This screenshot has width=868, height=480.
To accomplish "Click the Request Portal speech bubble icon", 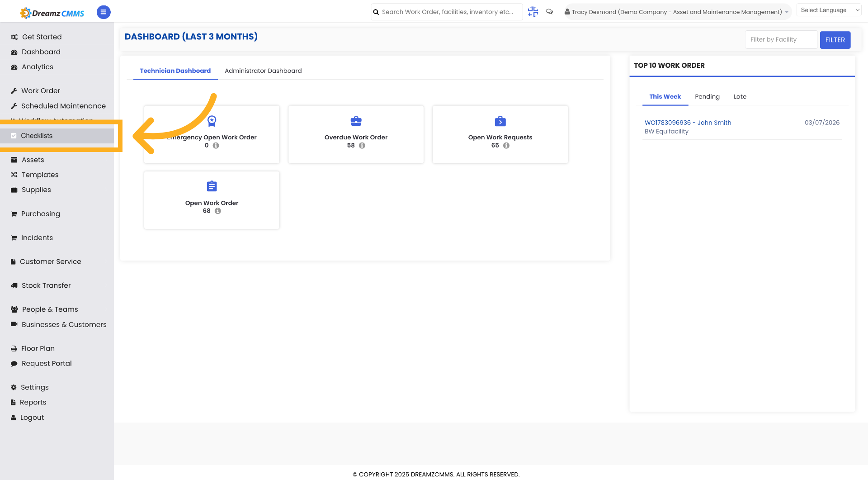I will coord(14,364).
